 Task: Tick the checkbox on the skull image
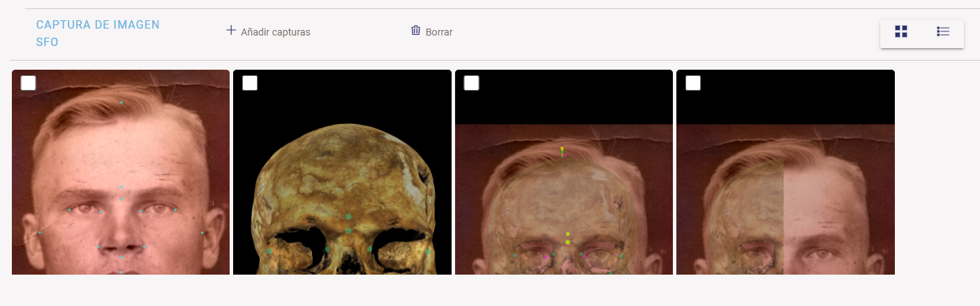(x=250, y=83)
